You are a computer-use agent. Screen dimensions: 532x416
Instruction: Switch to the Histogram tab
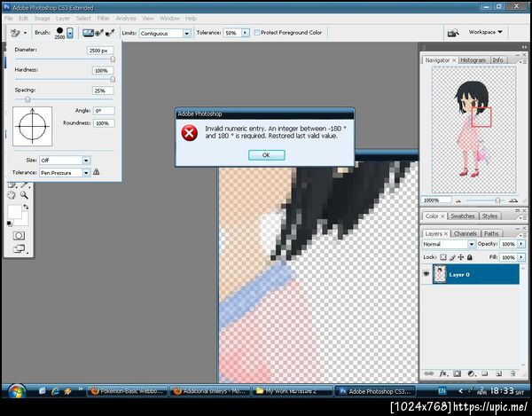click(473, 60)
